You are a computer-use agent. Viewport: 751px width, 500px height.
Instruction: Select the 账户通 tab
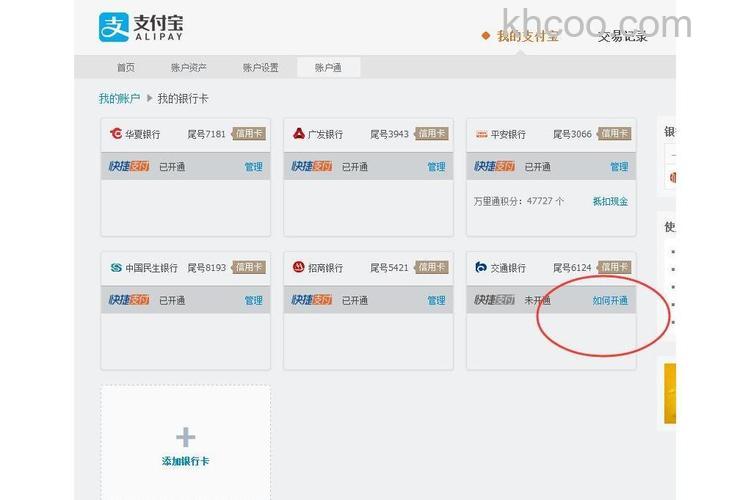(x=329, y=68)
